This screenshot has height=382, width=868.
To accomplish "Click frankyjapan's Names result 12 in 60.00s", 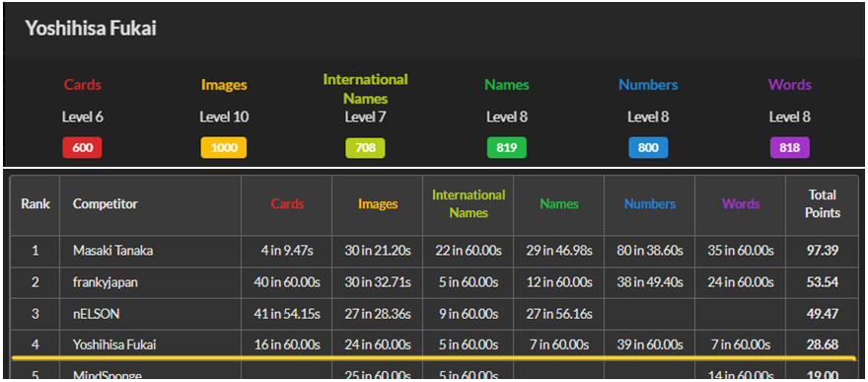I will [x=559, y=282].
